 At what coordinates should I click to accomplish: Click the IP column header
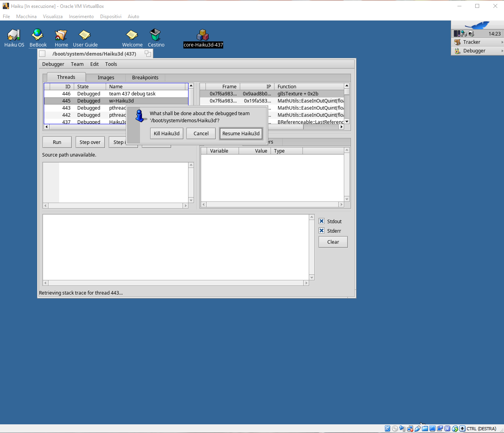tap(257, 87)
